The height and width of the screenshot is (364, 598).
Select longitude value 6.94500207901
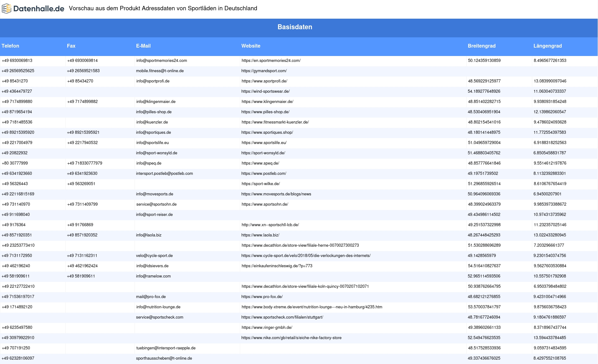click(x=548, y=194)
